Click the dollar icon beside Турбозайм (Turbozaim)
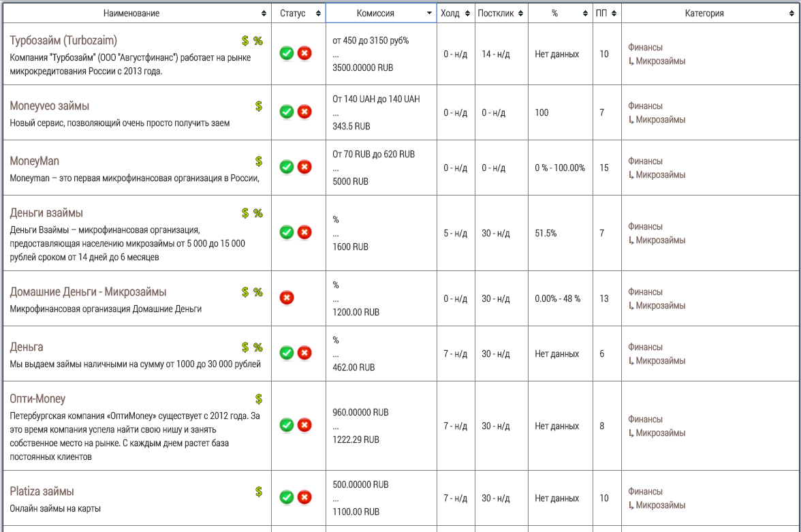801x532 pixels. tap(245, 41)
